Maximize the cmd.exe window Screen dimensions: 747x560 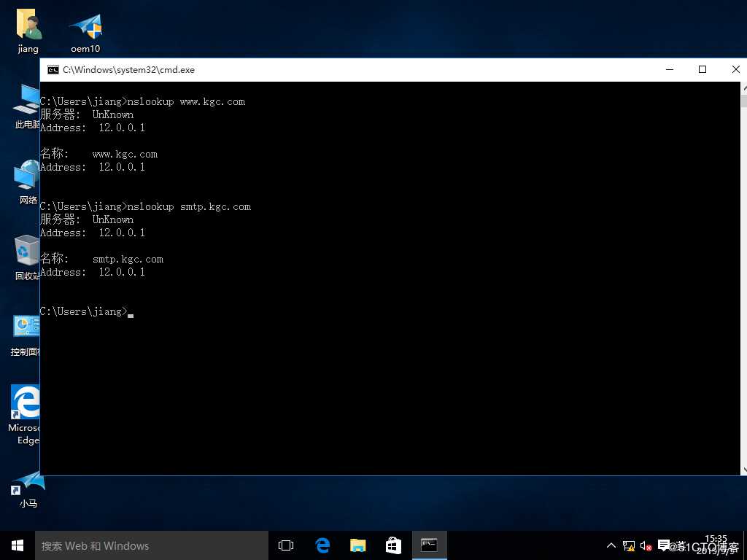tap(703, 69)
